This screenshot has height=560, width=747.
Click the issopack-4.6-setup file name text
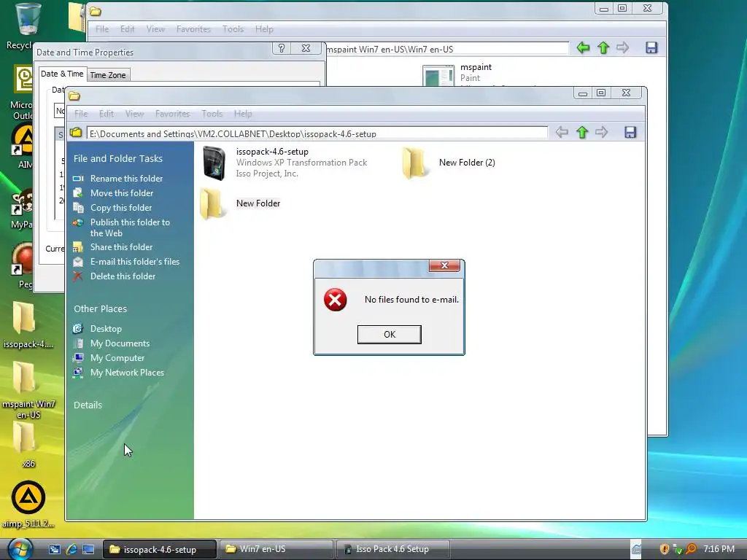click(272, 152)
